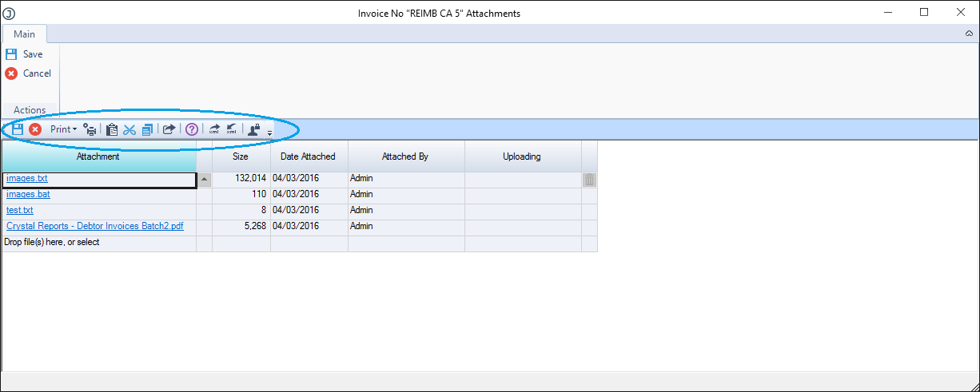Click the XML export icon with the right-pointing arrow
Image resolution: width=980 pixels, height=392 pixels.
[x=214, y=129]
